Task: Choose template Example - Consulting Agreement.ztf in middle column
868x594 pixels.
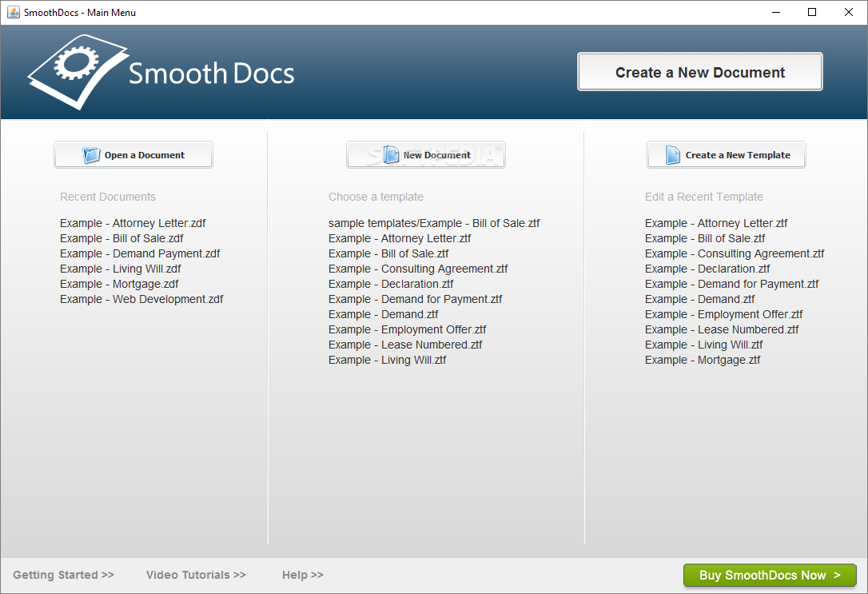Action: (418, 269)
